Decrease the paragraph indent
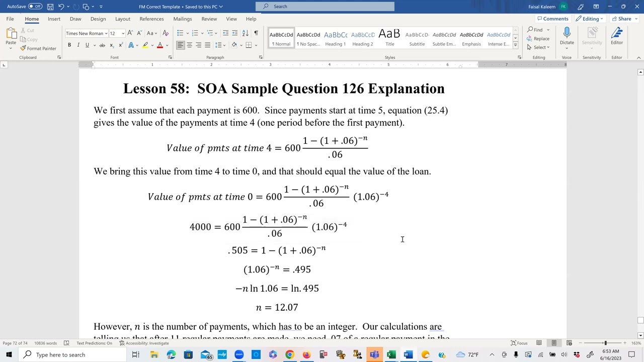The width and height of the screenshot is (644, 362). 225,33
